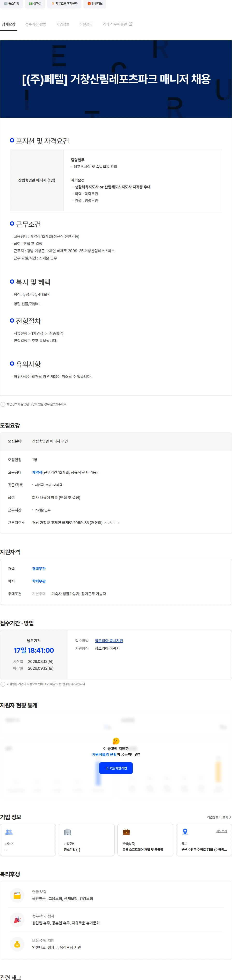Screen dimensions: 232x980
Task: Click the 중소기업 (-) company type value
Action: pos(72,850)
